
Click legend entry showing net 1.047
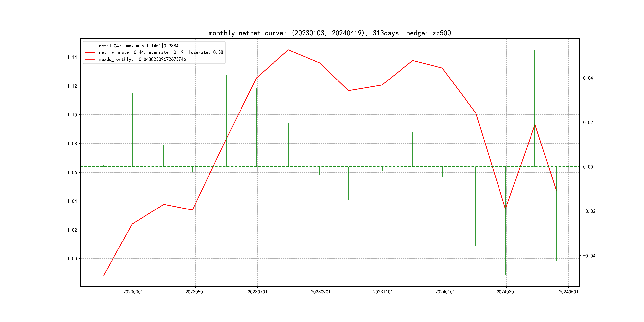pyautogui.click(x=139, y=46)
